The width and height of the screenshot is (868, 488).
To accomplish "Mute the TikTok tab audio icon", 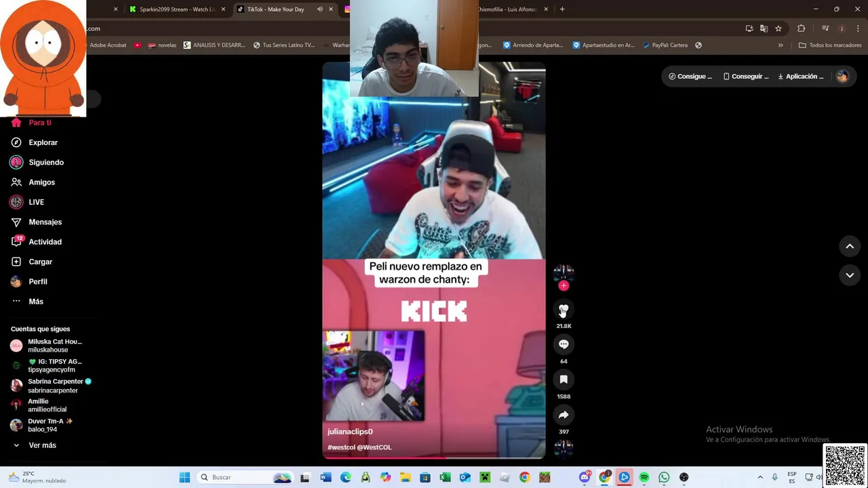I will (319, 9).
